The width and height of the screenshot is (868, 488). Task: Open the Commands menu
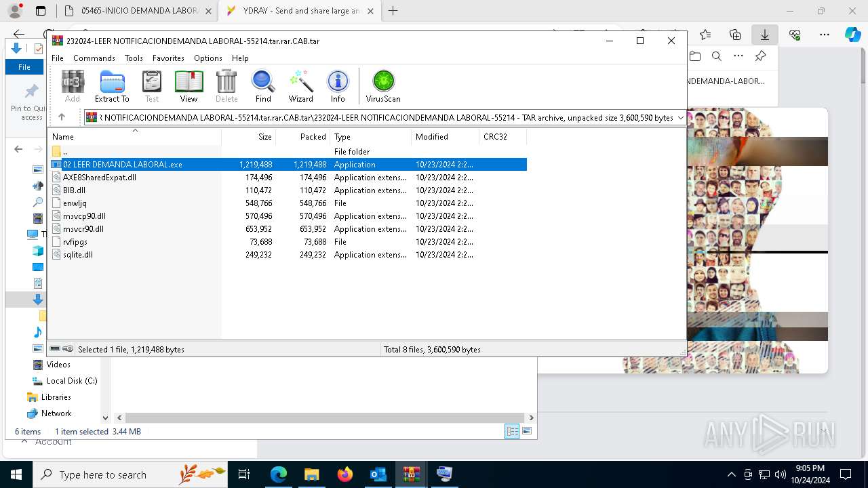point(94,58)
